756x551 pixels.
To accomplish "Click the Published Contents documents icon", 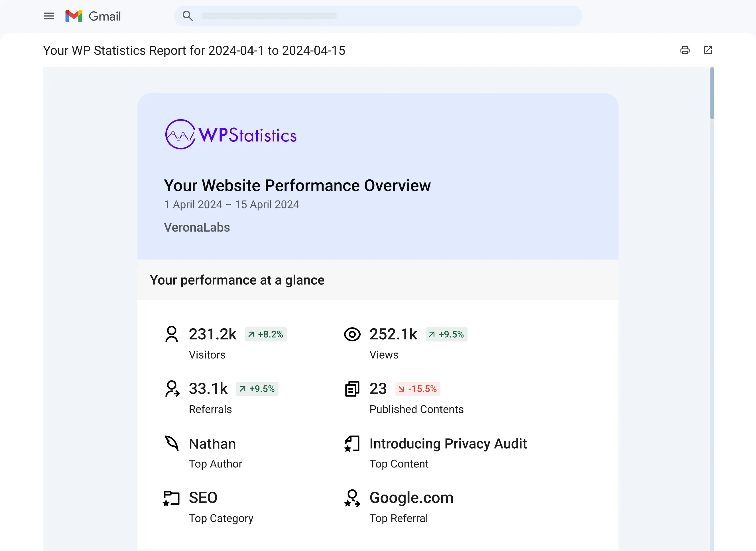I will pos(352,389).
